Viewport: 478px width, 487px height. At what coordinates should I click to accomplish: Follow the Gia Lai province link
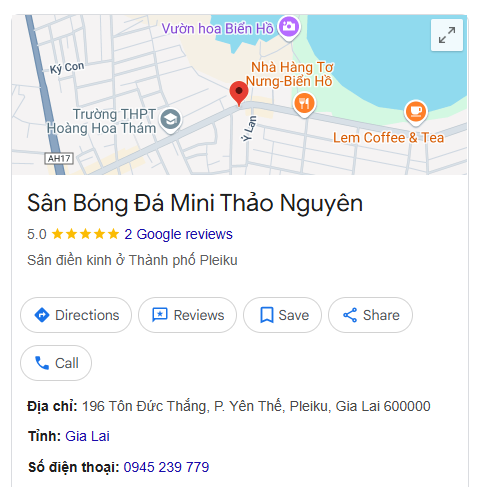[x=87, y=436]
